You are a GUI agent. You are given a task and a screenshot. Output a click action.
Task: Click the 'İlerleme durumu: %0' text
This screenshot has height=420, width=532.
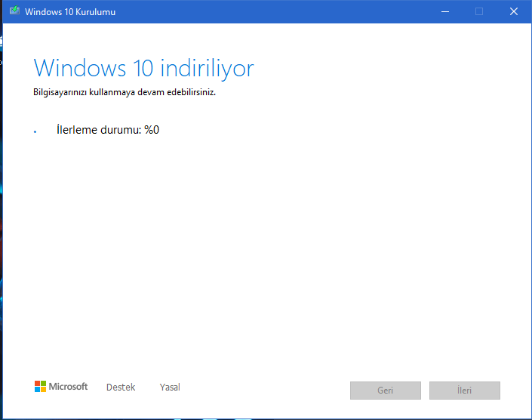[x=108, y=130]
